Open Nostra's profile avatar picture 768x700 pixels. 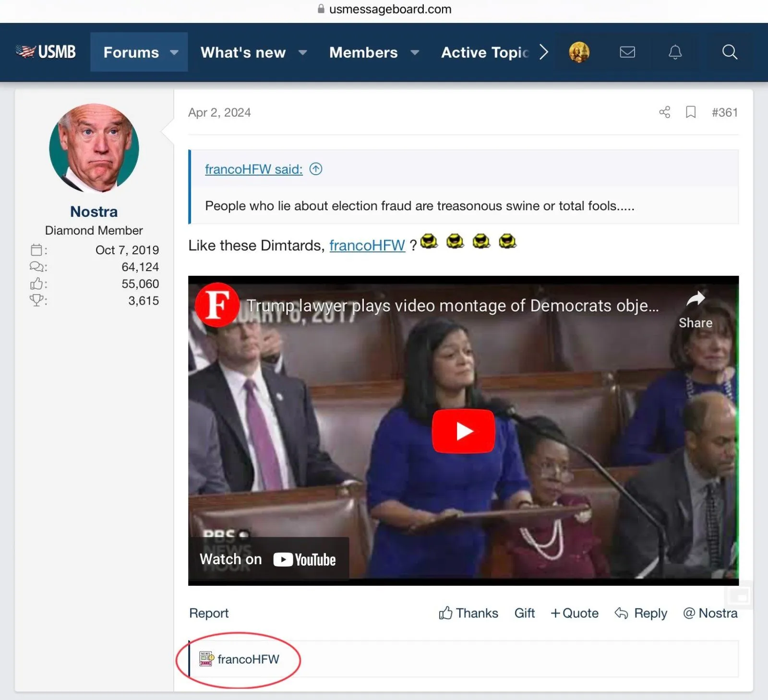tap(94, 148)
